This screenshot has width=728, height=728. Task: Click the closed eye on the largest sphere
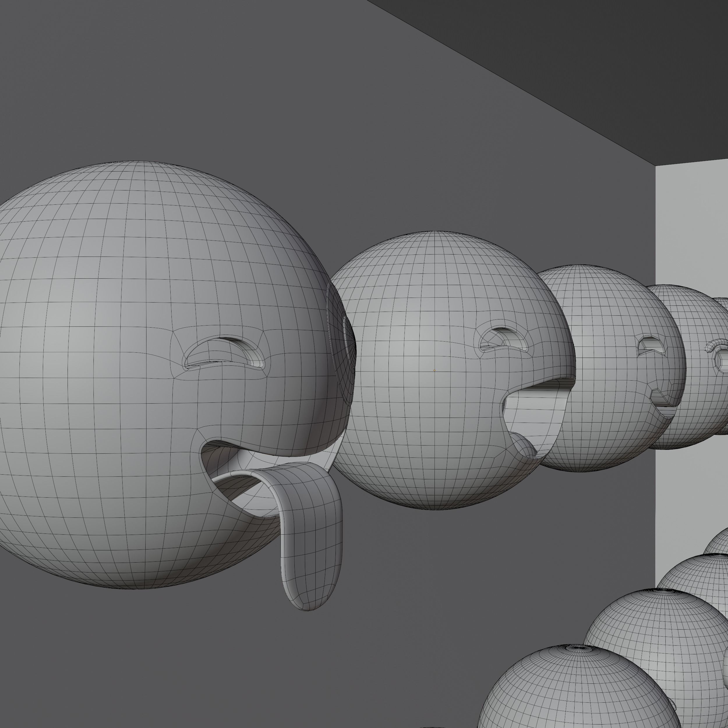point(225,353)
